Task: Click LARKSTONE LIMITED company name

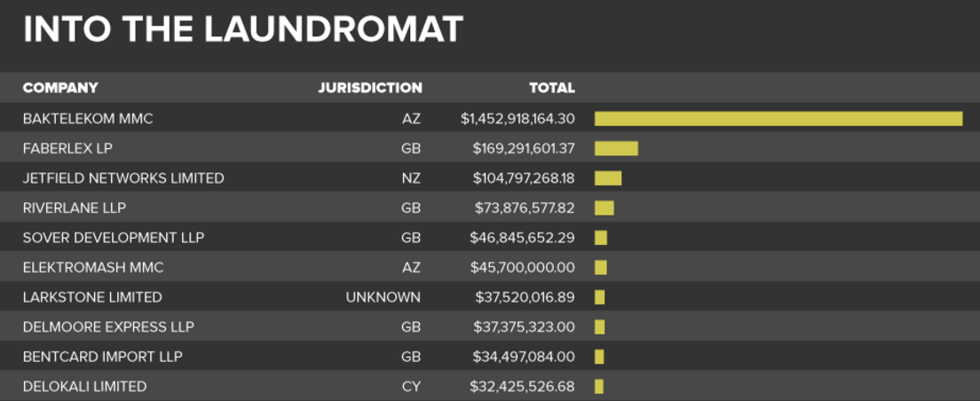Action: (92, 297)
